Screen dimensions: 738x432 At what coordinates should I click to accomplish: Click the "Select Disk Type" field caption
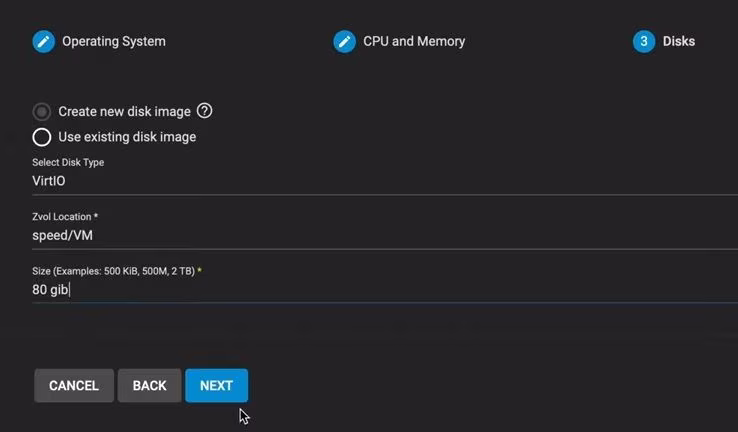click(x=68, y=162)
